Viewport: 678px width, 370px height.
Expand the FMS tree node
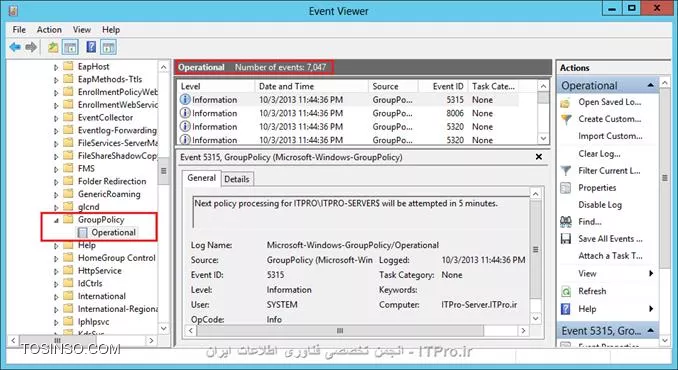56,169
